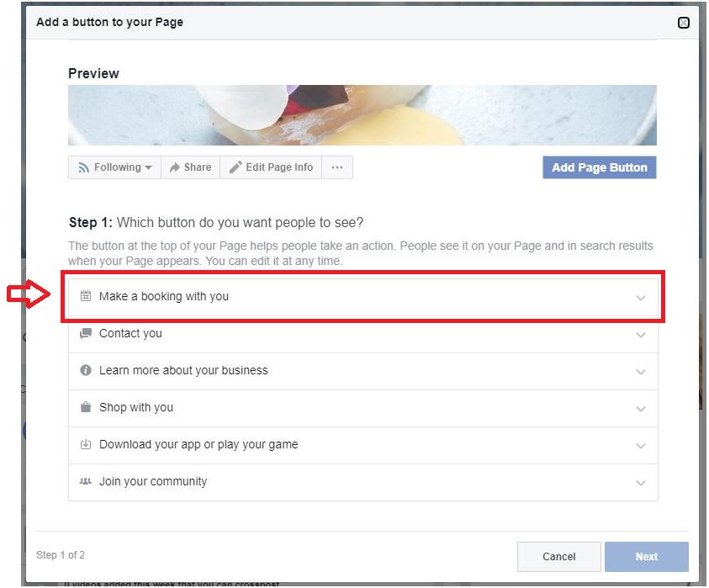The height and width of the screenshot is (588, 709).
Task: Click the chat bubbles icon beside Contact you
Action: point(86,333)
